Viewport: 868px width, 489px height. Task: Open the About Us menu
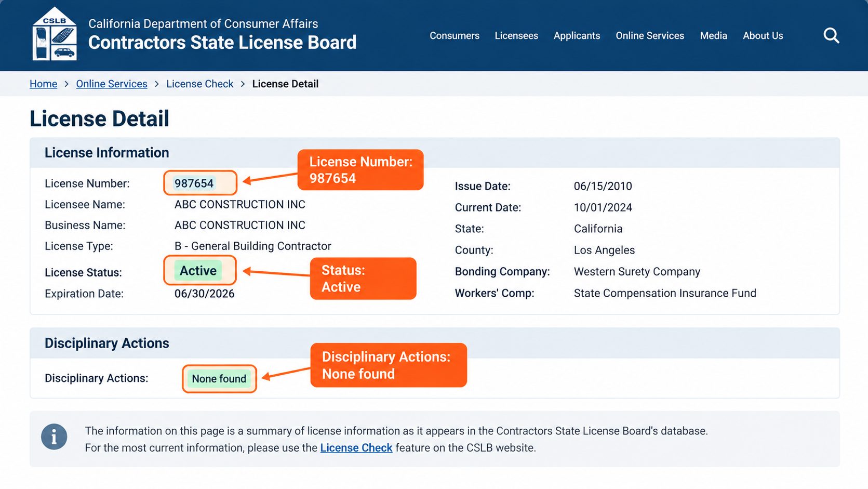click(763, 36)
